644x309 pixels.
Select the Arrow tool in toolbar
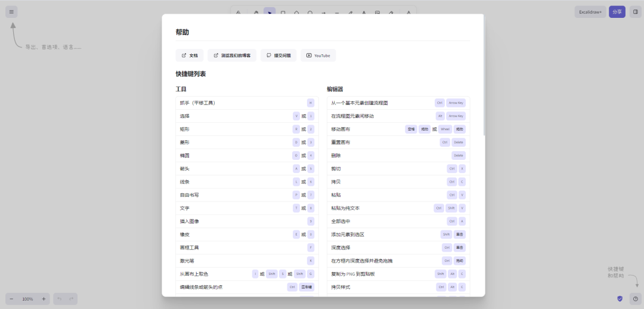tap(324, 12)
